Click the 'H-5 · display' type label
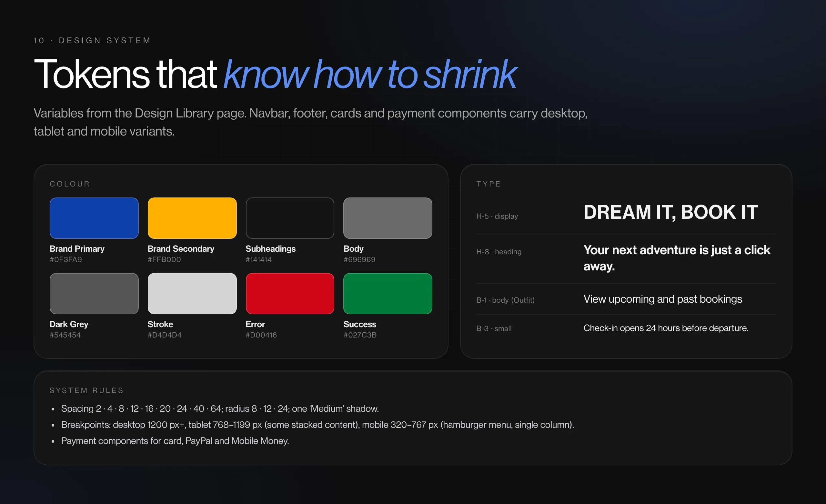Viewport: 826px width, 504px height. point(497,216)
